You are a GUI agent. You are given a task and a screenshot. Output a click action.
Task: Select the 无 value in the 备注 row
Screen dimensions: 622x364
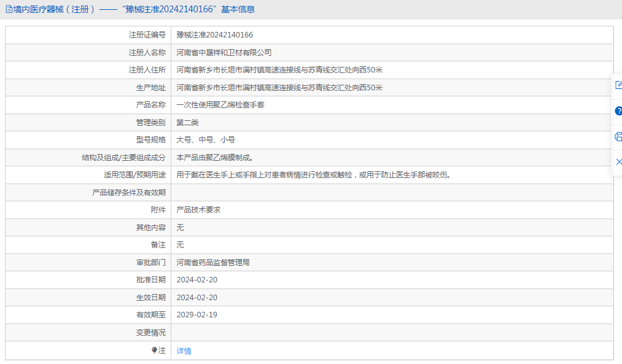(x=180, y=245)
